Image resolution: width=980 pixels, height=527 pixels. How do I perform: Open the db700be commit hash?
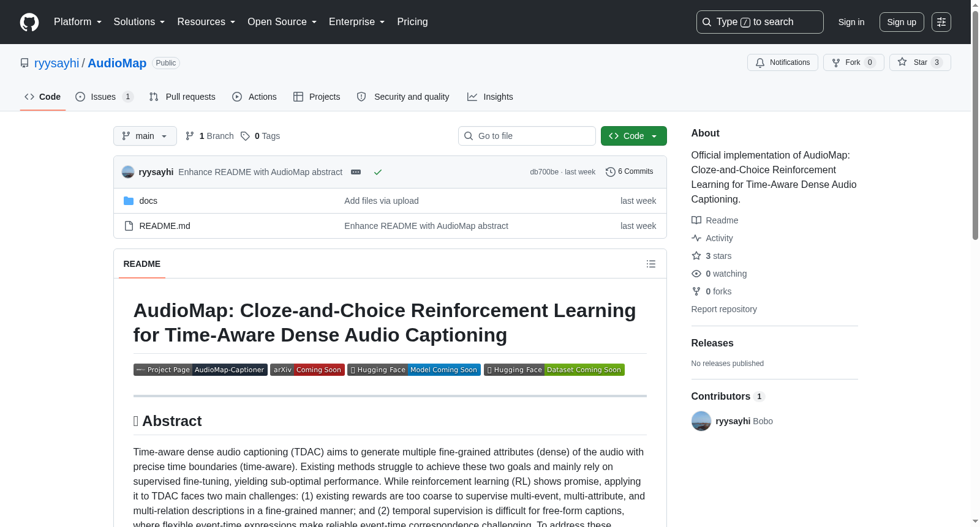pos(545,172)
